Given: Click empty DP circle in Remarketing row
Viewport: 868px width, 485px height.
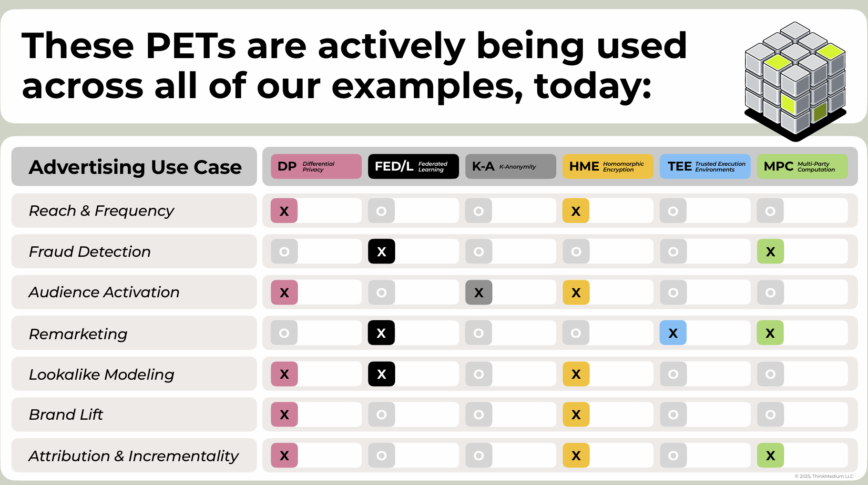Looking at the screenshot, I should (x=284, y=333).
